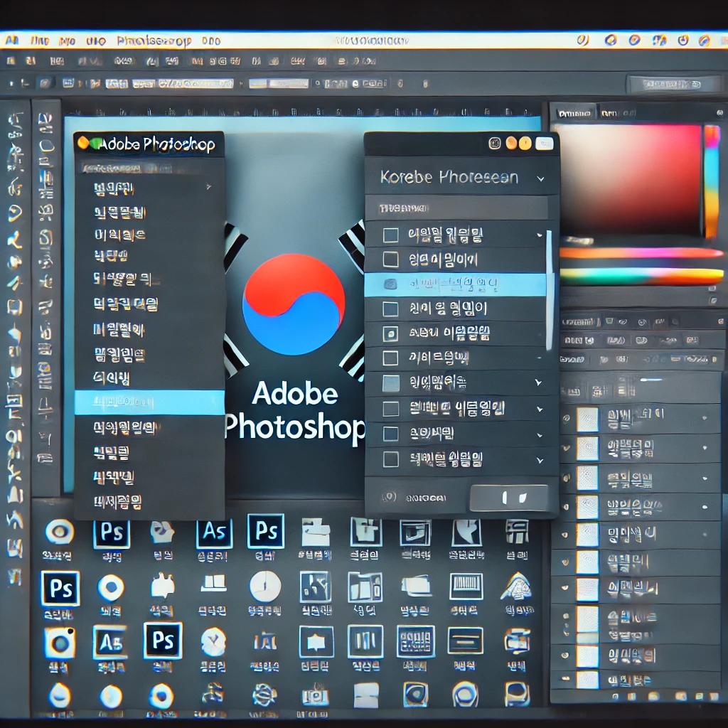The image size is (728, 728).
Task: Toggle the grey-filled checkbox in Korebe Phoresean list
Action: point(391,383)
